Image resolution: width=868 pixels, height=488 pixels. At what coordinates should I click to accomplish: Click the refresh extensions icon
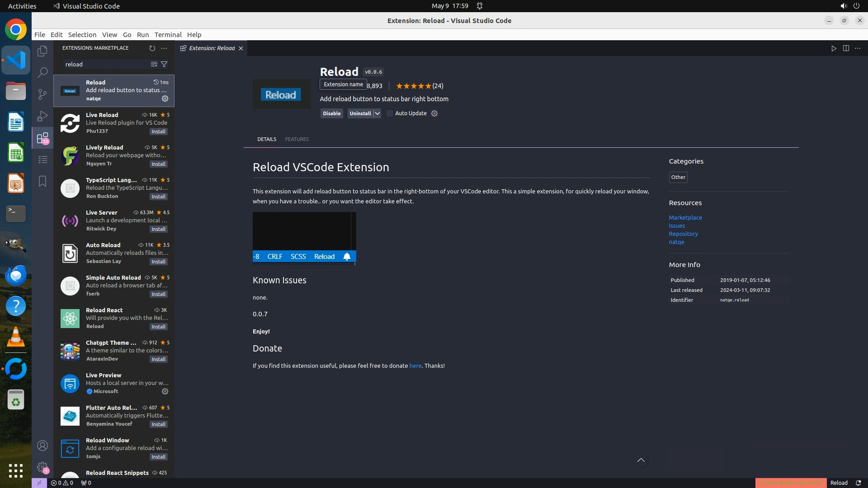click(x=152, y=48)
